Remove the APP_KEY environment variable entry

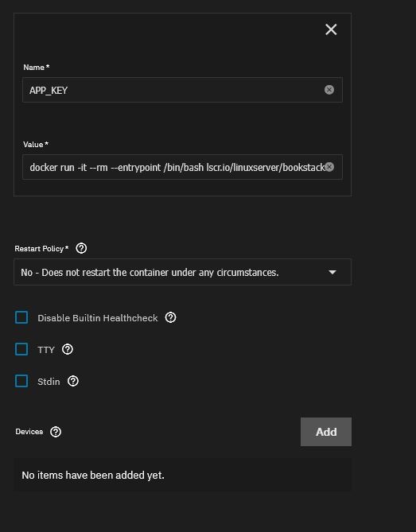click(x=331, y=29)
